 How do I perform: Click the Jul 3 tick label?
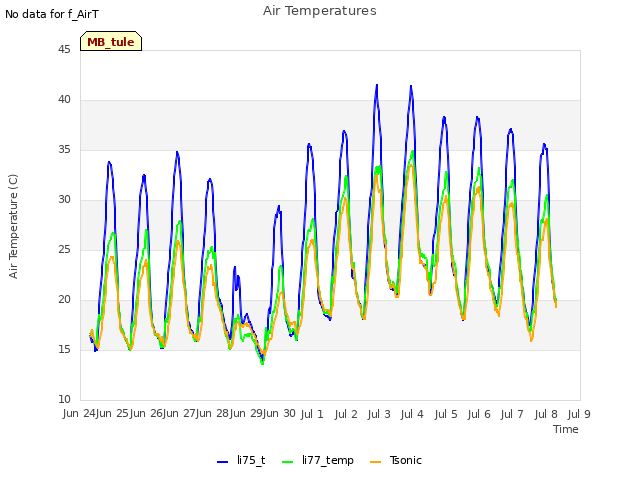tap(379, 414)
